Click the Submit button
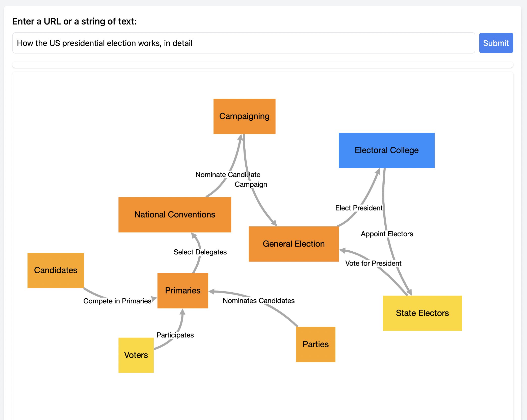This screenshot has width=527, height=420. click(495, 43)
